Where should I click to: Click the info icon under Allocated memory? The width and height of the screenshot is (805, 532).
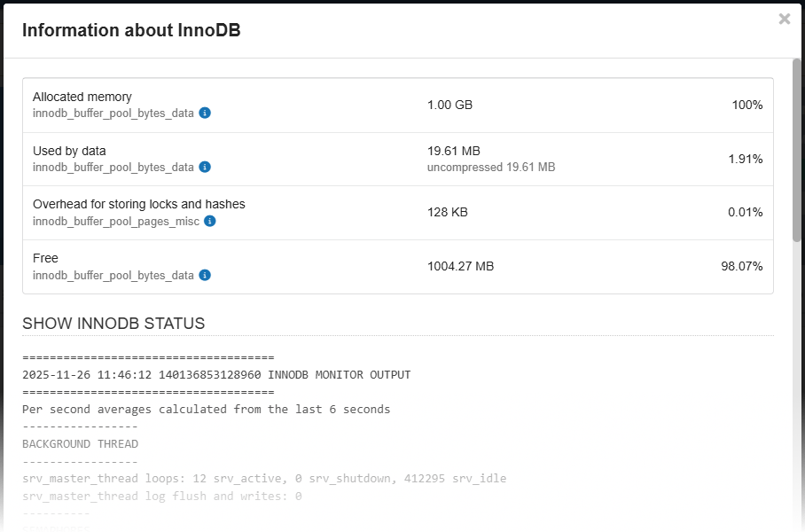tap(205, 113)
